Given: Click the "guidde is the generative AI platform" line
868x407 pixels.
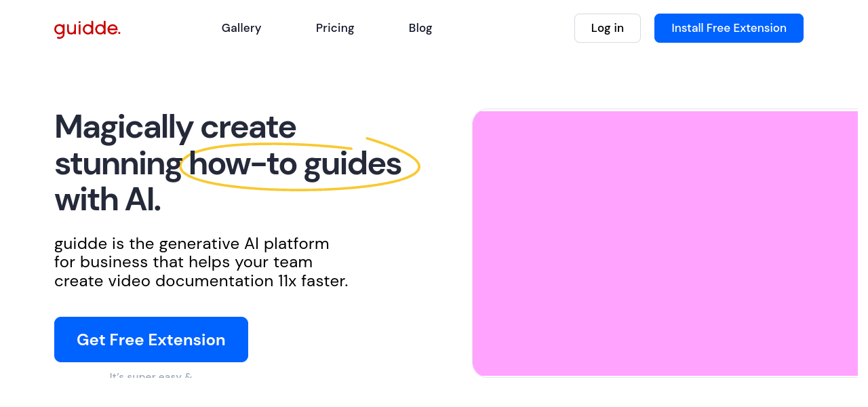Looking at the screenshot, I should click(x=192, y=244).
